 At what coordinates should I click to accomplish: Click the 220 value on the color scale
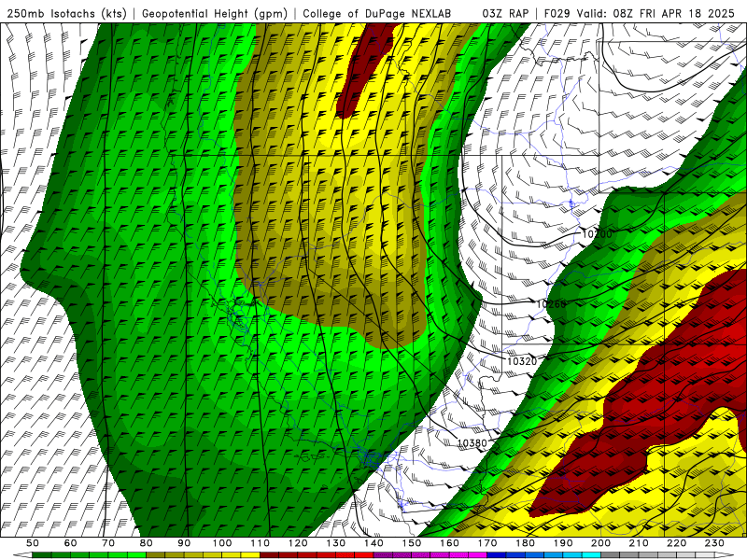coord(676,543)
